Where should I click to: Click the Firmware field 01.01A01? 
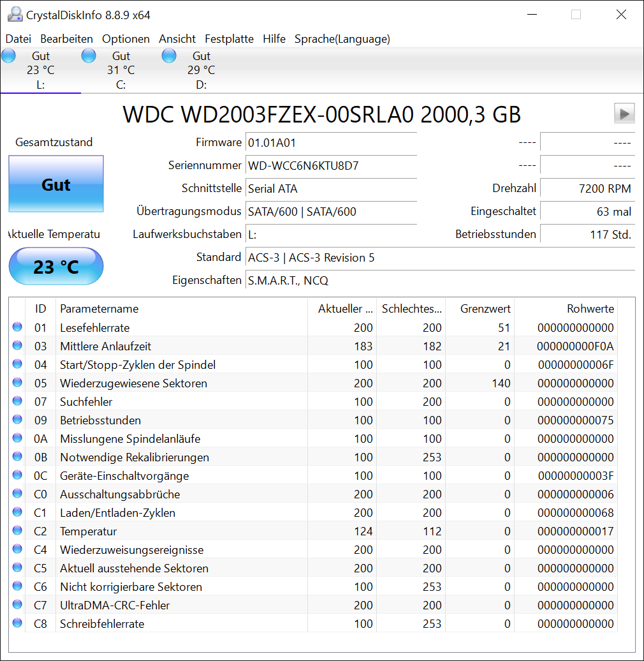pyautogui.click(x=331, y=142)
